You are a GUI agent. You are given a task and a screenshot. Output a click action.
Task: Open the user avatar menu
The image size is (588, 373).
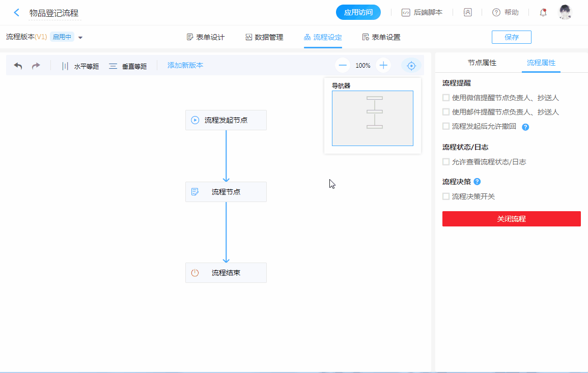click(565, 13)
